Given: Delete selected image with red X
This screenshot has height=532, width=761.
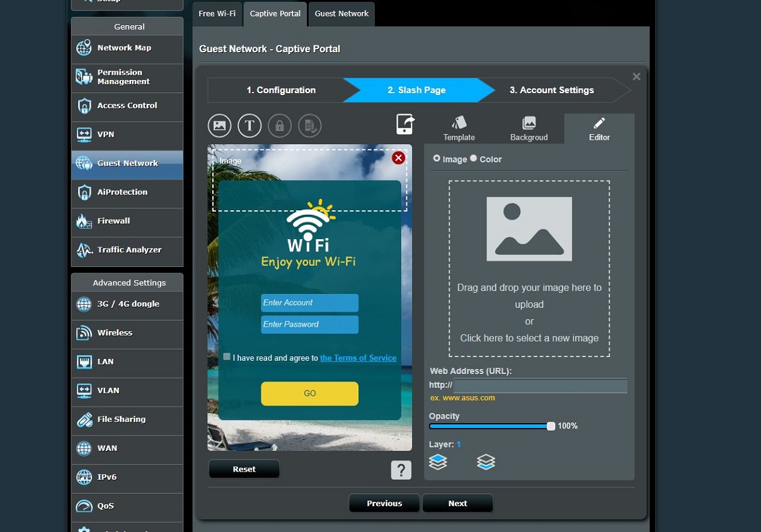Looking at the screenshot, I should (398, 158).
